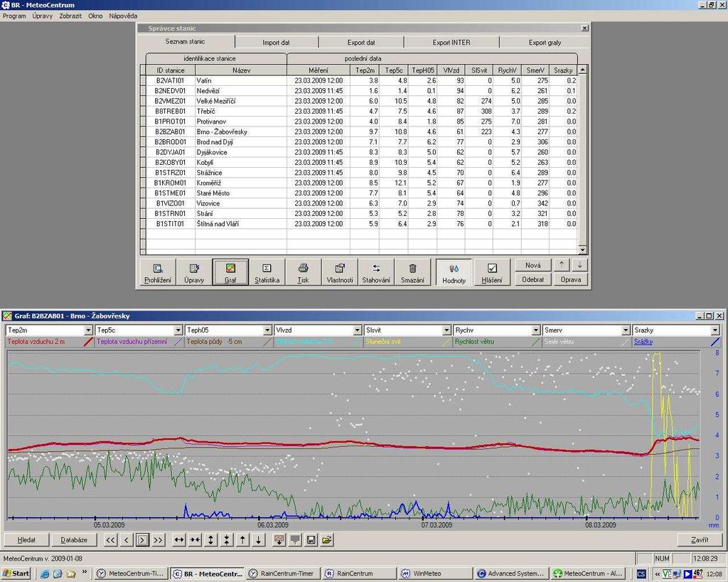Switch to the Export dat tab
Screen dimensions: 728x582
pos(361,42)
